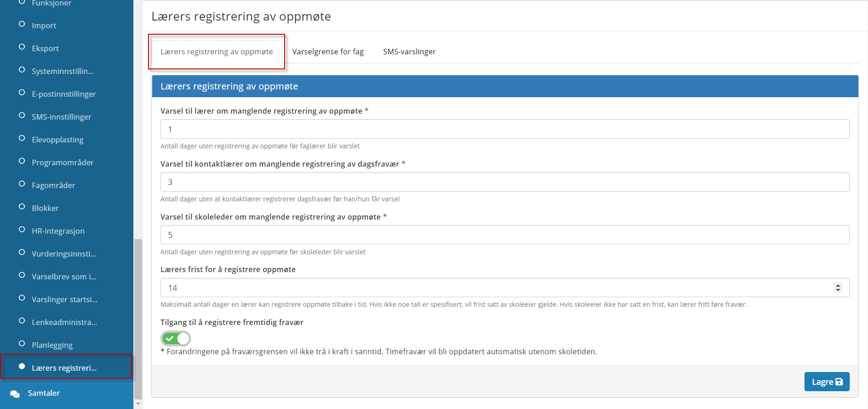Open the Eksport sidebar item
This screenshot has width=868, height=409.
tap(45, 48)
